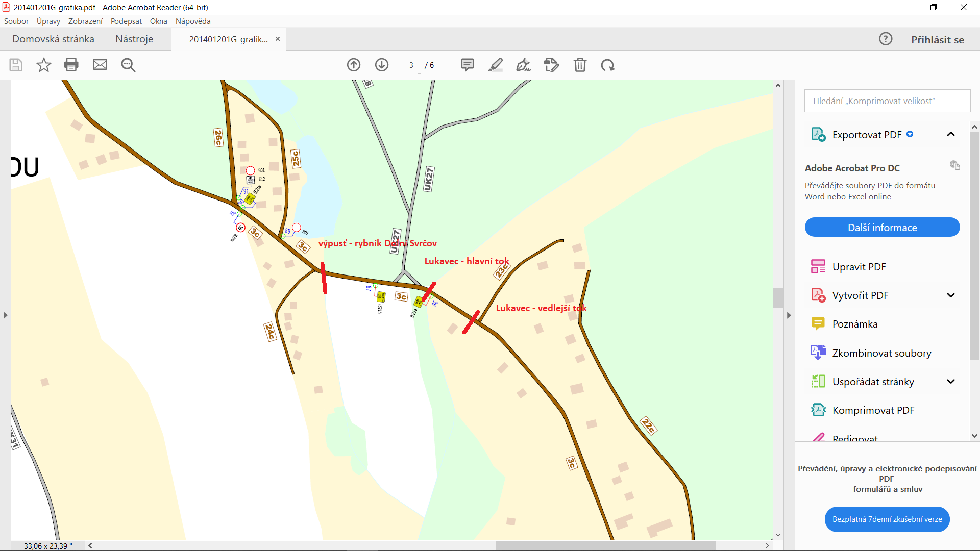Click Bezplatná 7denní zkušební verze button
Screen dimensions: 980x551
[887, 519]
